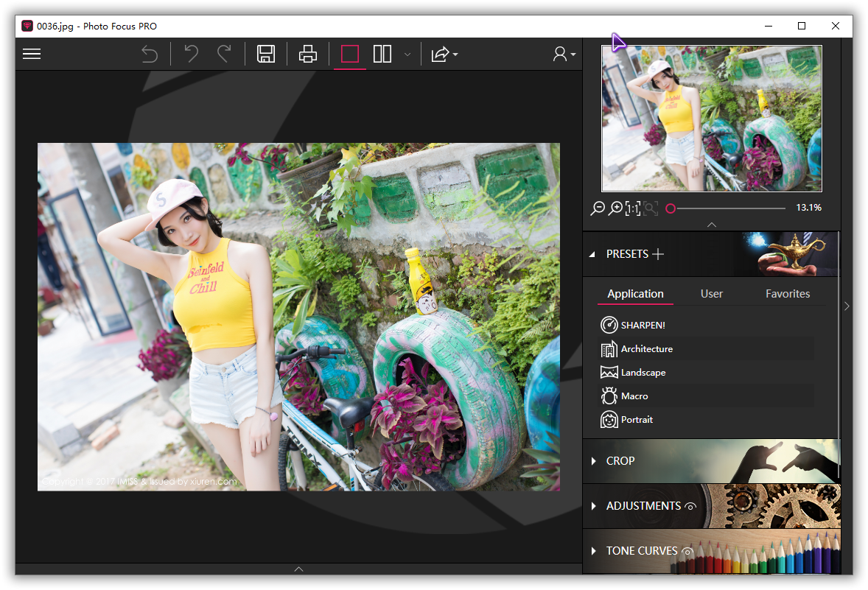This screenshot has width=868, height=590.
Task: Switch to the Favorites presets tab
Action: (787, 293)
